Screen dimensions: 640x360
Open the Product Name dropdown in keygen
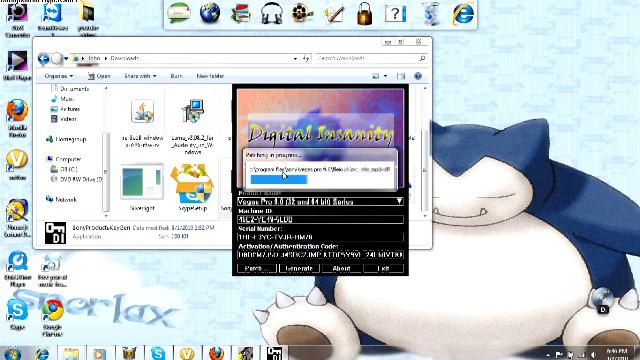click(320, 201)
